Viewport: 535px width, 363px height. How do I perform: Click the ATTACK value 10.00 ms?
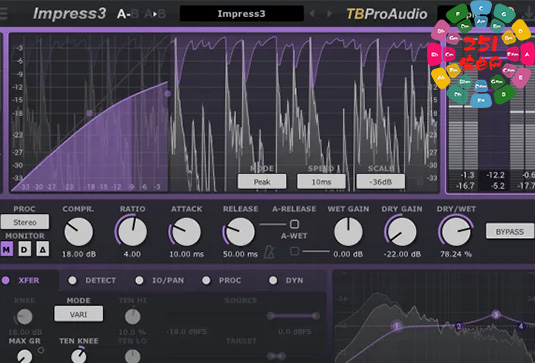(x=187, y=254)
